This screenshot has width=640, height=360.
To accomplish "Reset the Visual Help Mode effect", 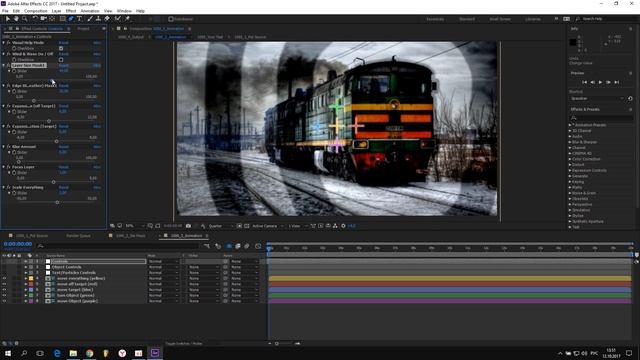I will click(x=64, y=42).
